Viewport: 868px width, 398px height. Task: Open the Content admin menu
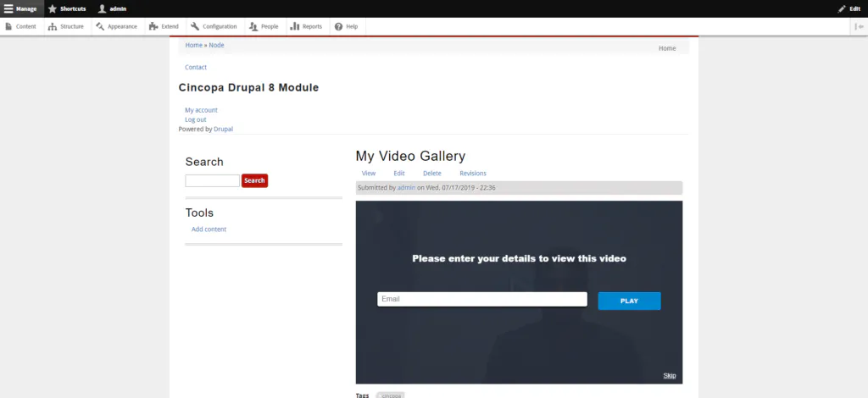[x=21, y=26]
